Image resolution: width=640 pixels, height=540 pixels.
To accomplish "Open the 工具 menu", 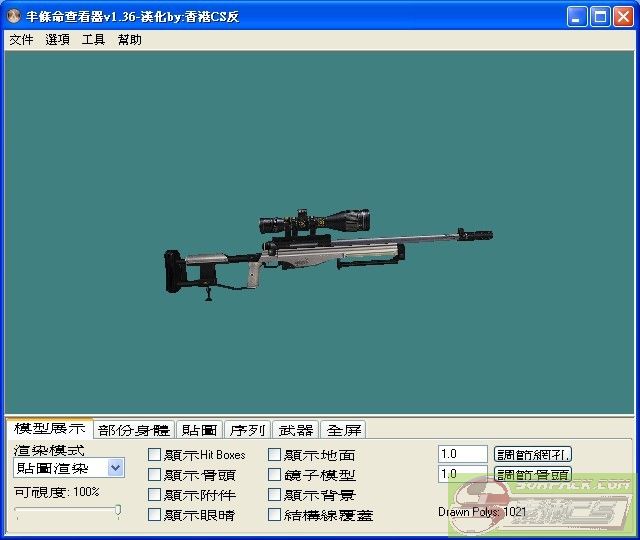I will tap(93, 40).
